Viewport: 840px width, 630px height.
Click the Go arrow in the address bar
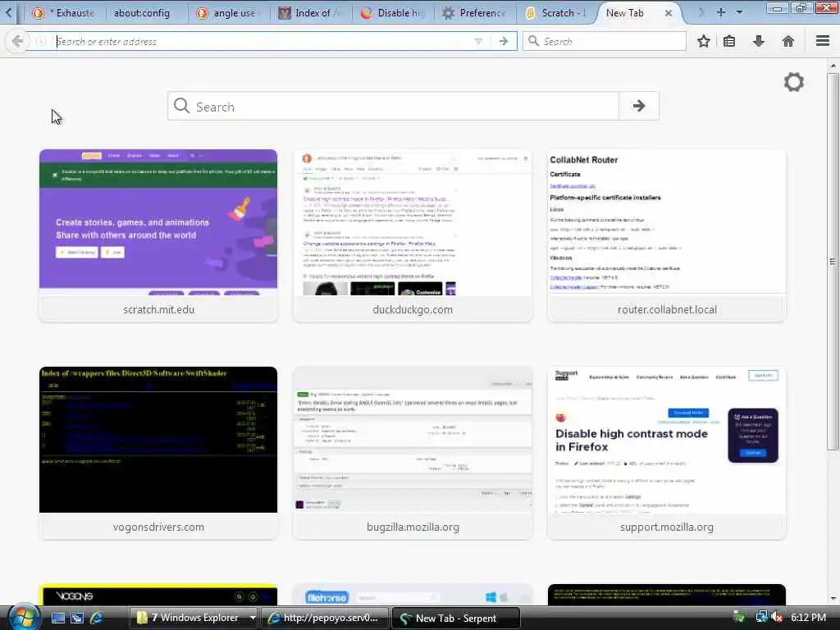click(x=504, y=41)
